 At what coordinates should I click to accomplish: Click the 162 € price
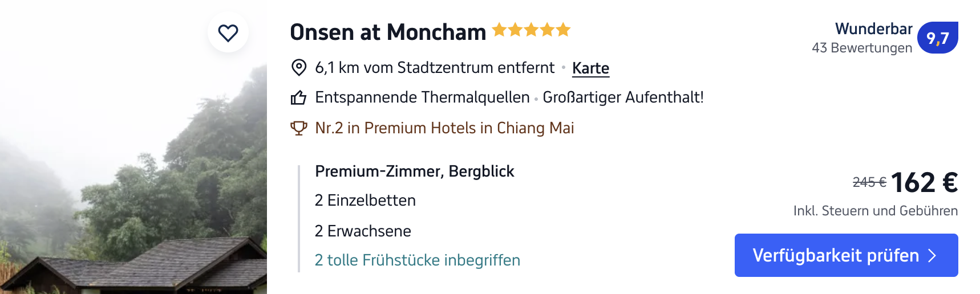pos(924,183)
